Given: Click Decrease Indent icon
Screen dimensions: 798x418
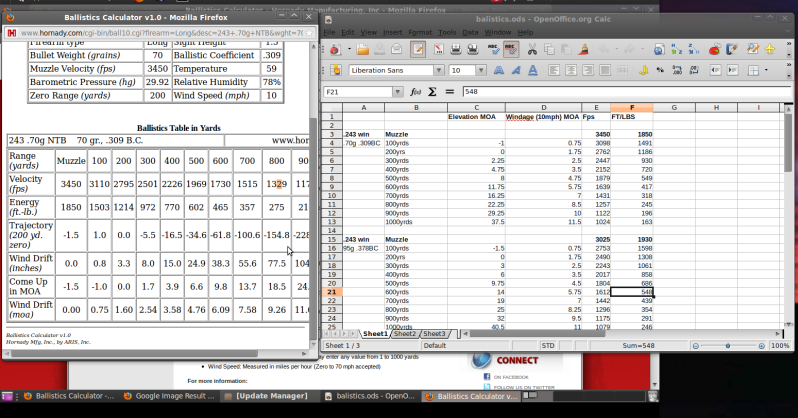Looking at the screenshot, I should (x=715, y=70).
